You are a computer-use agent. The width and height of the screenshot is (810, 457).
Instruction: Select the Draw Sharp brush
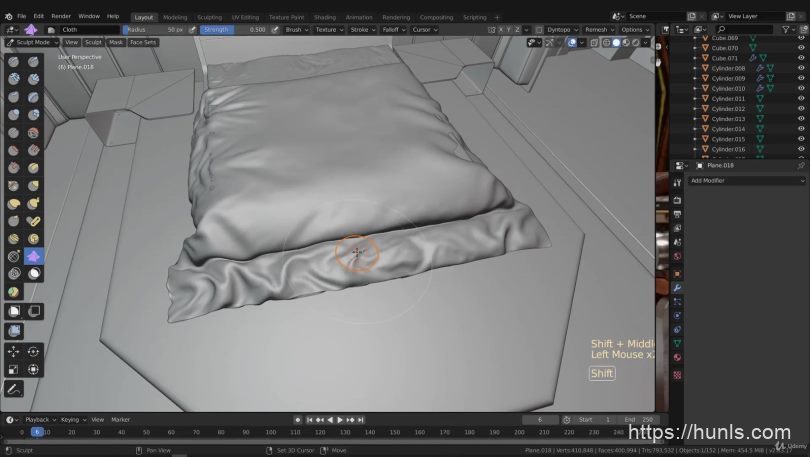[x=33, y=62]
